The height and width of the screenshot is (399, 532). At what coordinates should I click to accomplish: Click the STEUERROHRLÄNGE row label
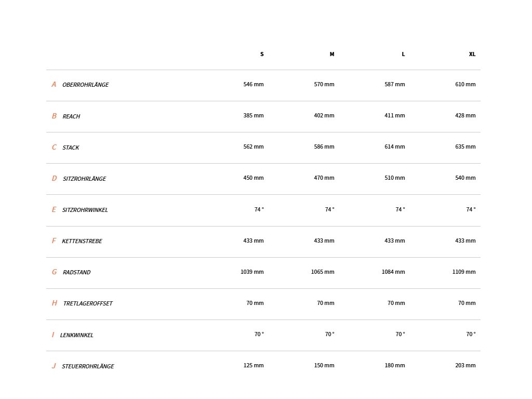88,366
